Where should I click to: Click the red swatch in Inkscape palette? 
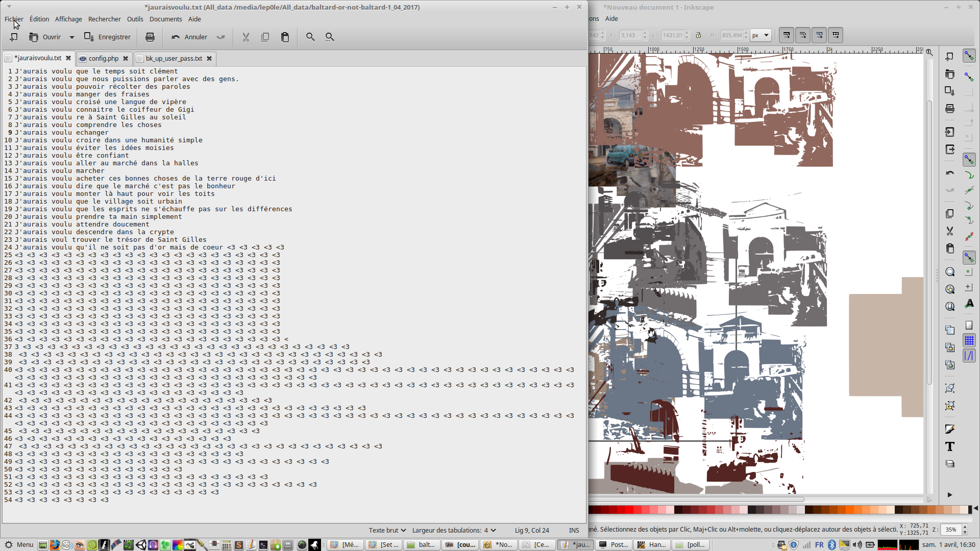coord(630,510)
